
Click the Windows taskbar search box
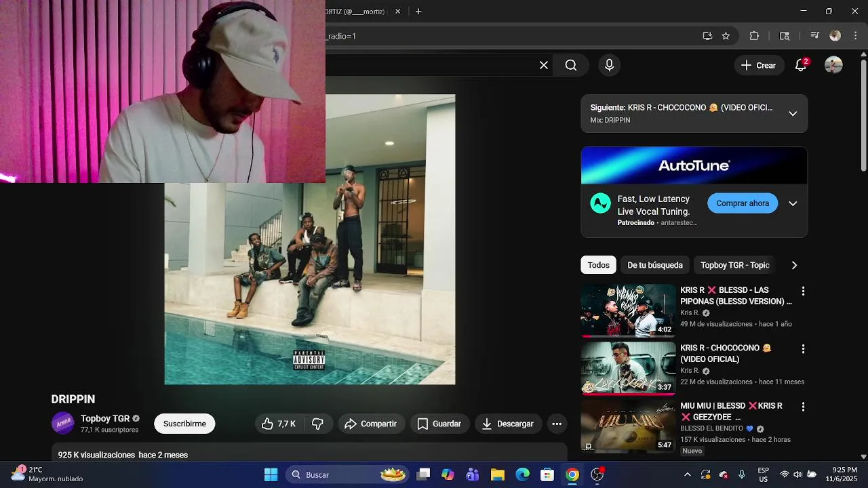(347, 474)
